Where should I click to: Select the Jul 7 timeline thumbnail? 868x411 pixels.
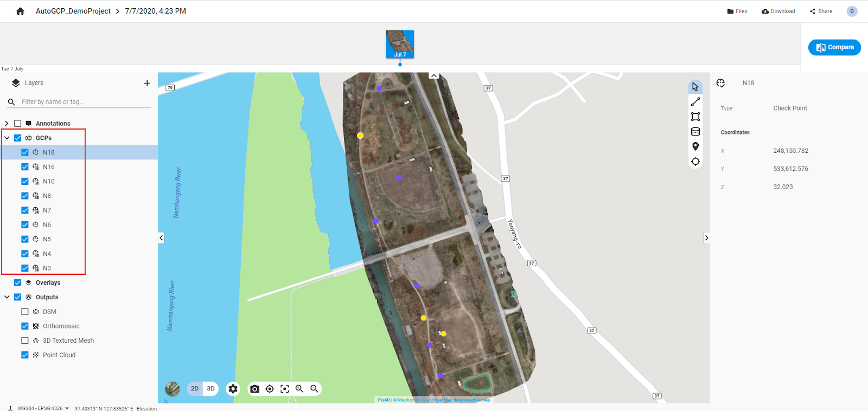(x=400, y=44)
